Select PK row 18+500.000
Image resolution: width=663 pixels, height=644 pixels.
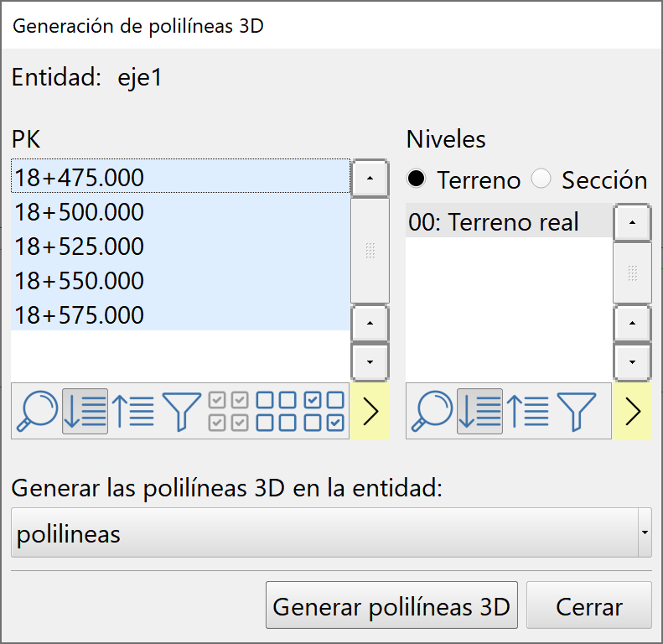(x=180, y=211)
